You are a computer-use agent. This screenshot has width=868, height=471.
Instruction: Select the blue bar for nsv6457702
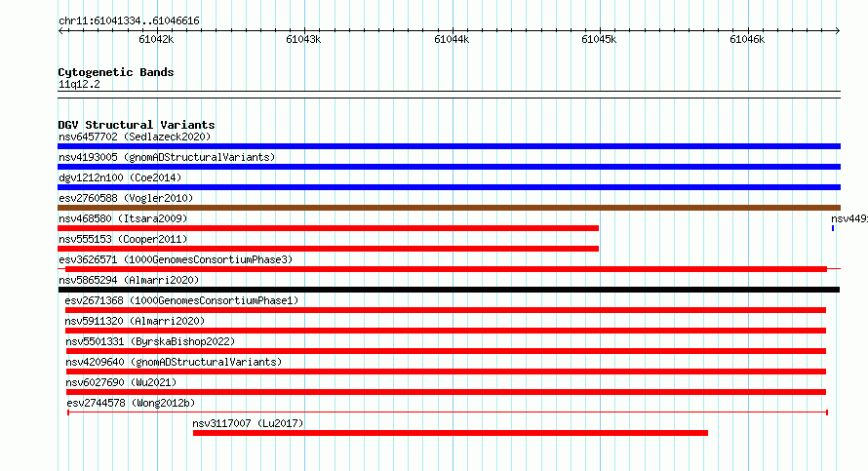(449, 146)
